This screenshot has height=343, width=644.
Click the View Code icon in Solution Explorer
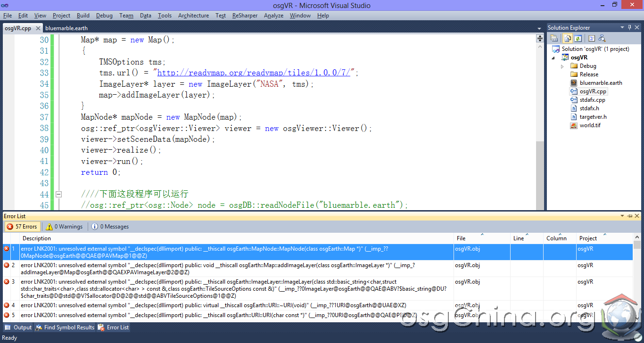coord(592,38)
